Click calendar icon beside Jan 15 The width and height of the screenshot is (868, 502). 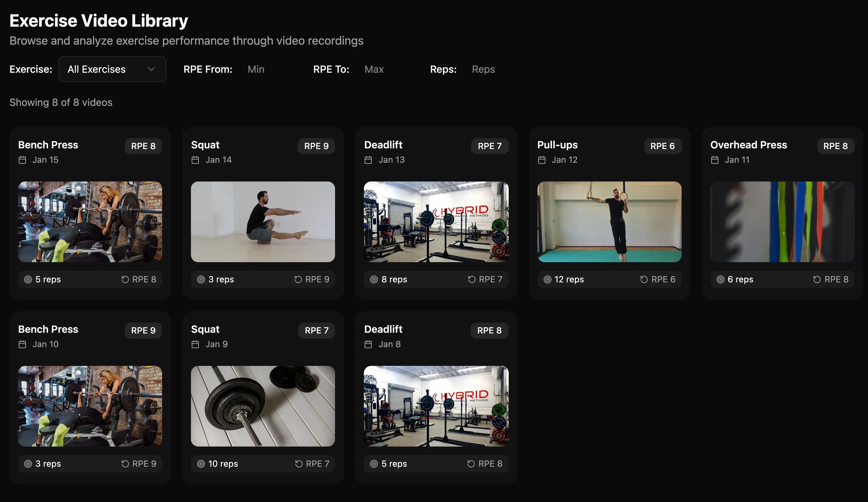(22, 160)
